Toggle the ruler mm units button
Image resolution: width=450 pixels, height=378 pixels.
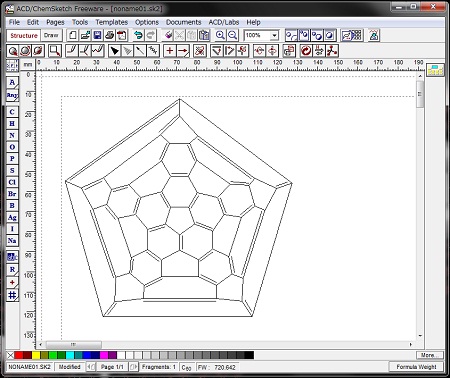click(x=28, y=64)
